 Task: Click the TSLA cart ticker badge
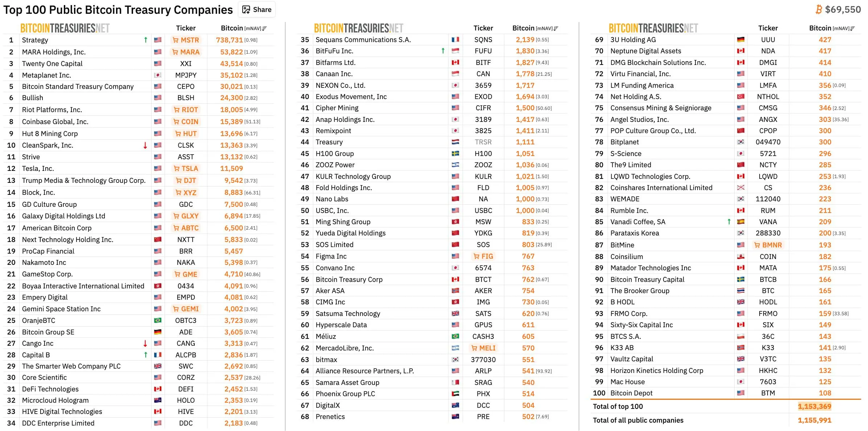pos(186,168)
